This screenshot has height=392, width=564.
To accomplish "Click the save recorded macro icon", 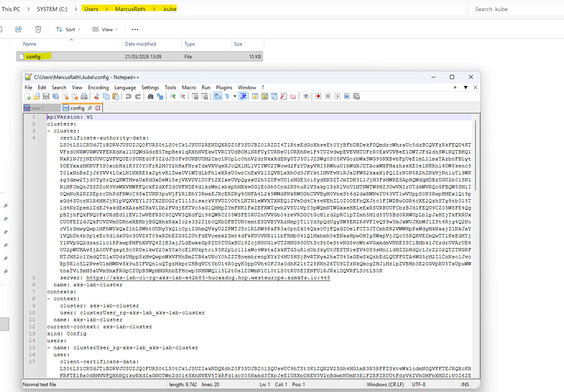I will coord(357,96).
